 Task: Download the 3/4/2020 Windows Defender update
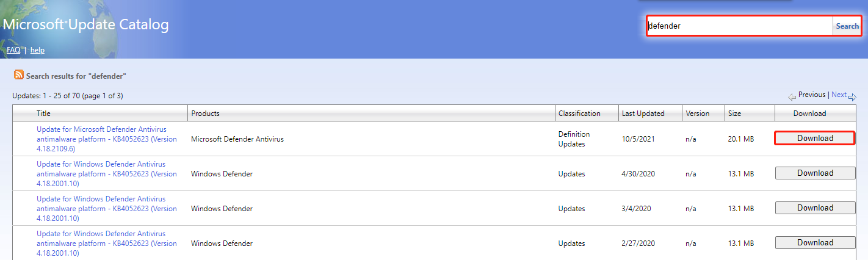pyautogui.click(x=815, y=208)
